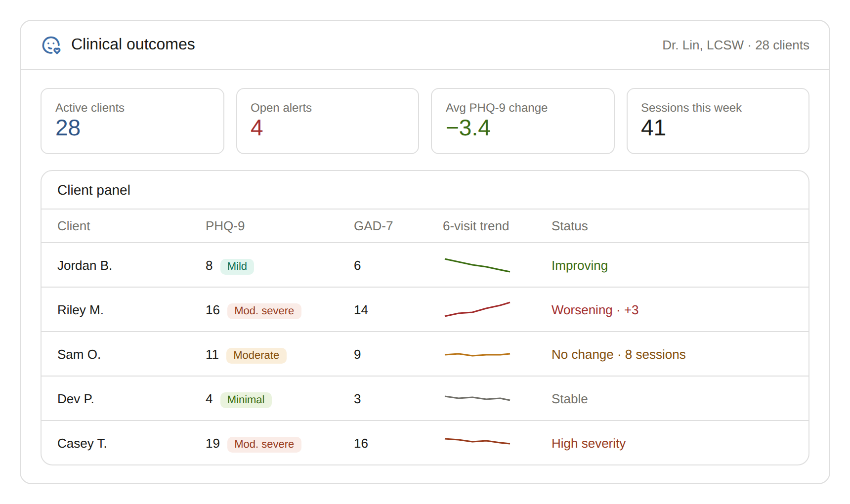Open the Open alerts card
Viewport: 850px width, 504px height.
tap(328, 121)
